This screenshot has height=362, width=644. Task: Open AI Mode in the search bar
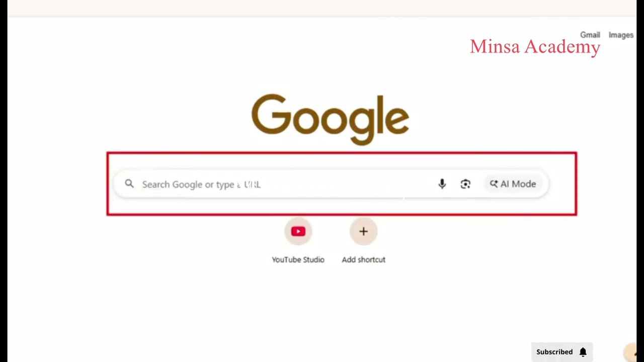tap(513, 184)
